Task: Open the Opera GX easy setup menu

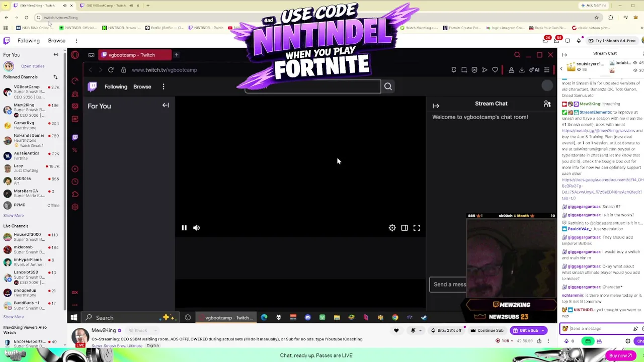Action: (x=546, y=70)
